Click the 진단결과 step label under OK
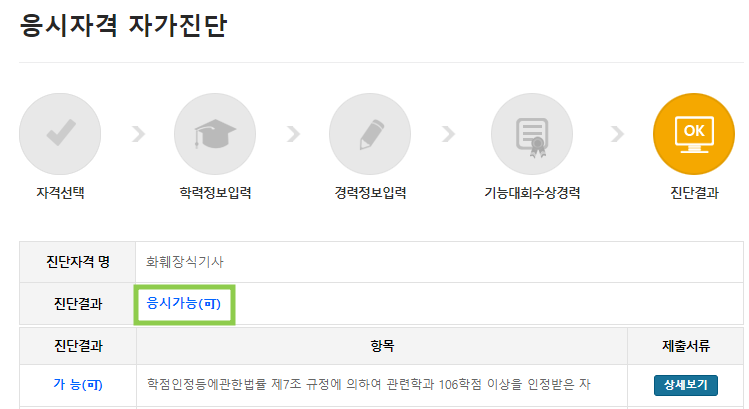This screenshot has height=409, width=749. click(694, 193)
